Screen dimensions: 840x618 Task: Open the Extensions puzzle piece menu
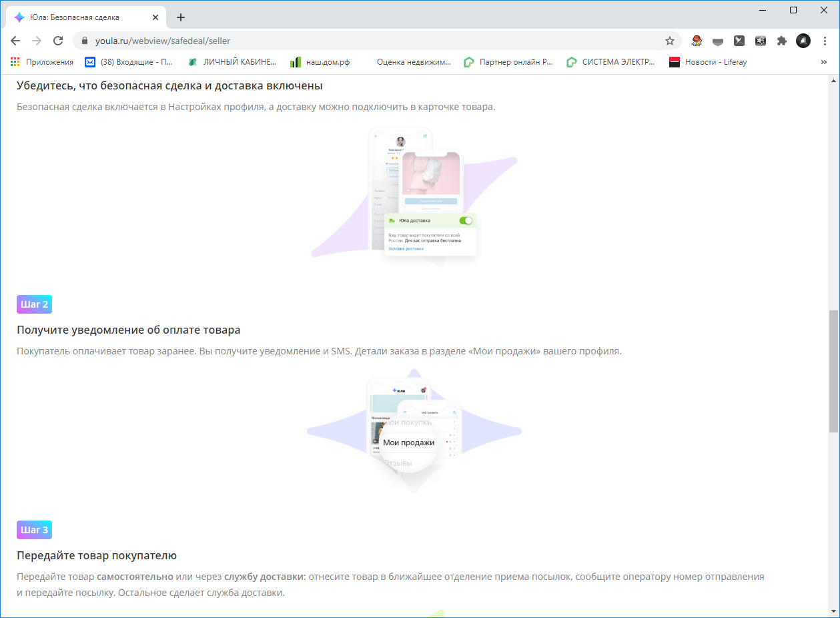pos(782,41)
